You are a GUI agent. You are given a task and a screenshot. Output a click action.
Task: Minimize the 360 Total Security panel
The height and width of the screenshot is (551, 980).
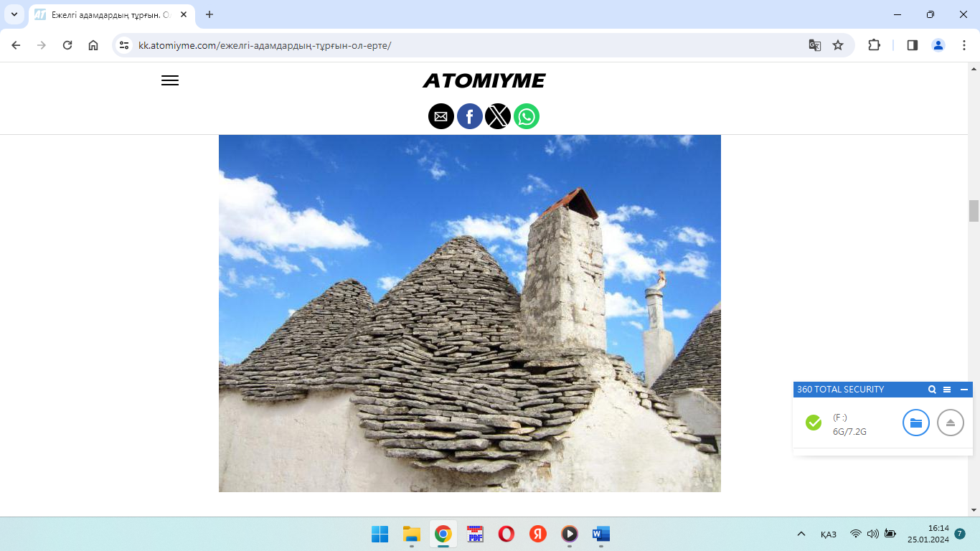[x=964, y=390]
